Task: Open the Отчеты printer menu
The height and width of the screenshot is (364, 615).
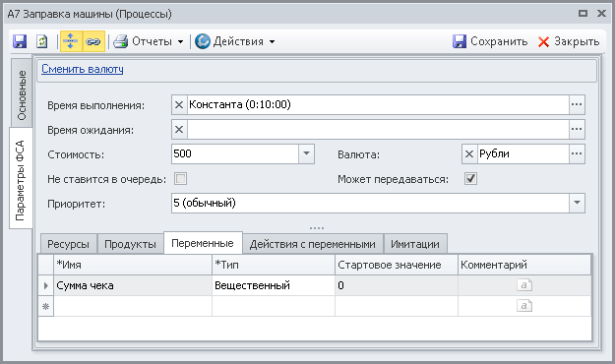Action: pyautogui.click(x=149, y=41)
